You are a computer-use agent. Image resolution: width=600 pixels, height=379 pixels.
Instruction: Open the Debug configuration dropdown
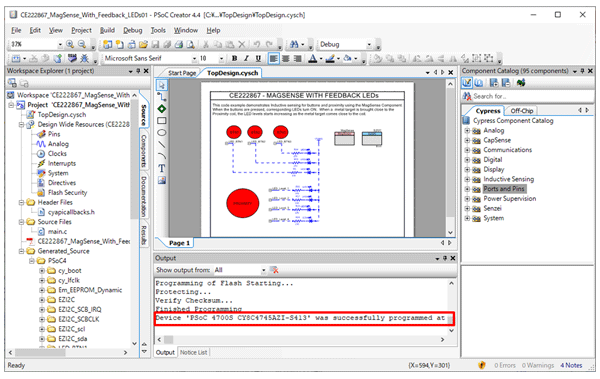tap(369, 45)
